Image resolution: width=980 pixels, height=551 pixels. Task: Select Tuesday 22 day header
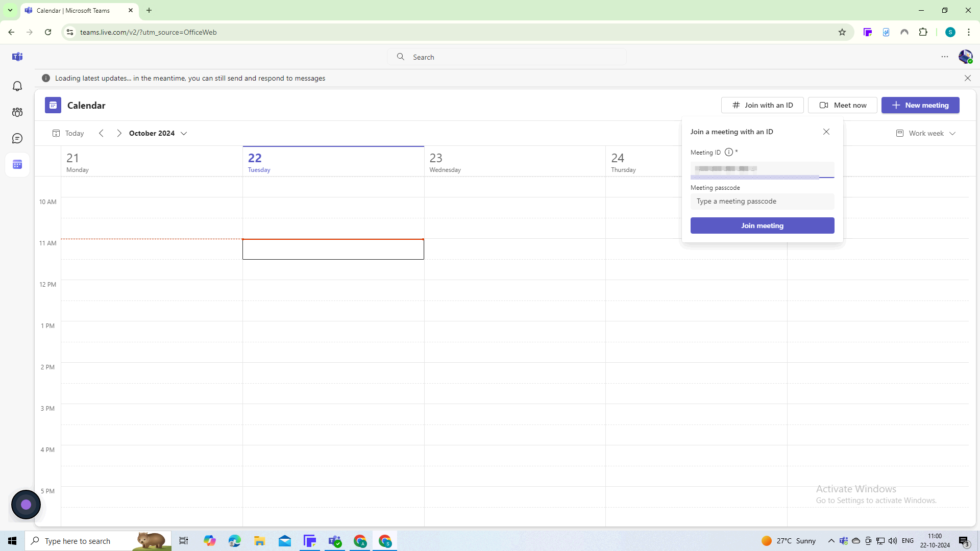(333, 162)
